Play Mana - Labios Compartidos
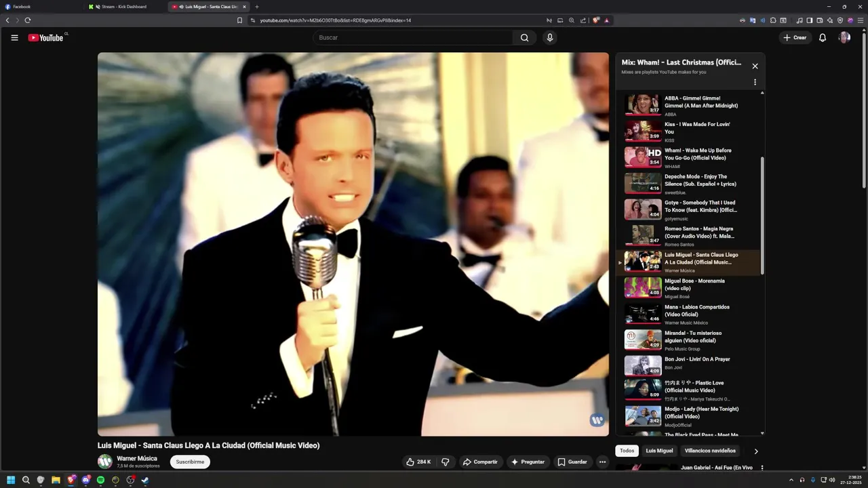The image size is (868, 488). 687,314
